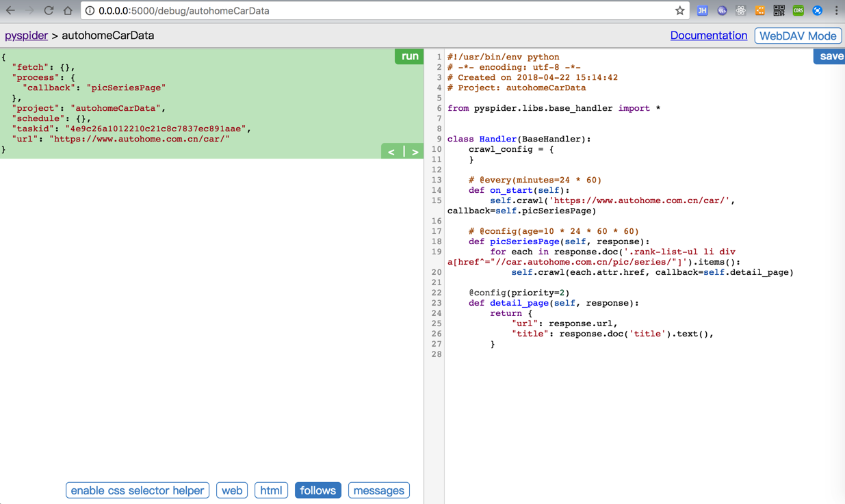Screen dimensions: 845x504
Task: Click the 'def detail_page(self, response):' line
Action: pyautogui.click(x=554, y=303)
